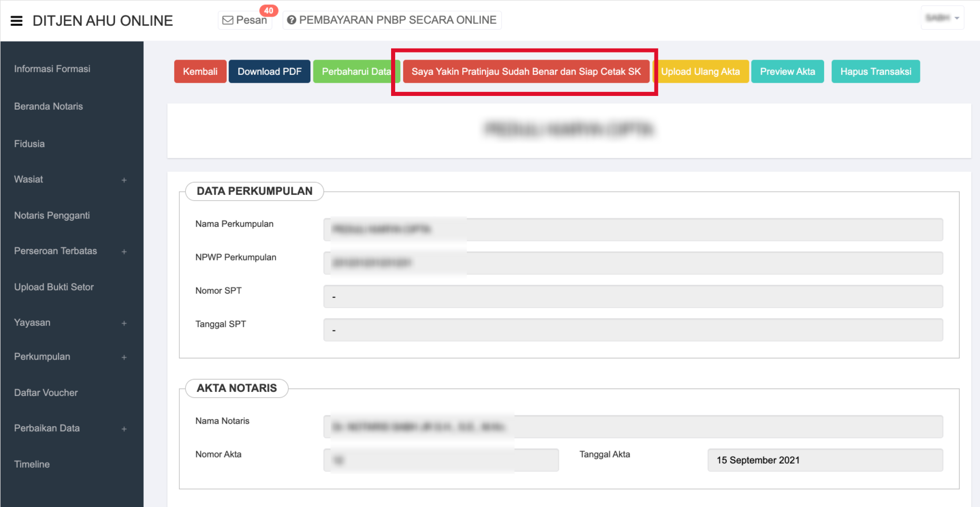Open Preview Akta
The image size is (980, 507).
(x=787, y=72)
